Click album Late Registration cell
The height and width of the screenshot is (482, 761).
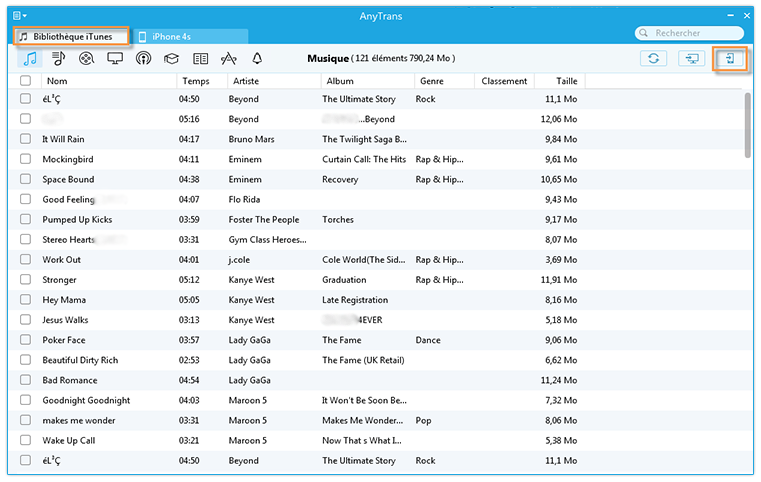[x=355, y=300]
